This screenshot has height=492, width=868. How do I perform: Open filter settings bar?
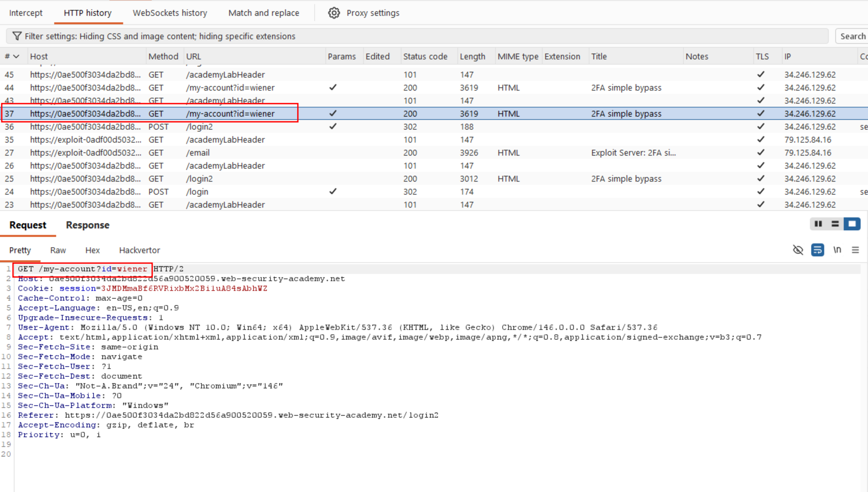(417, 36)
